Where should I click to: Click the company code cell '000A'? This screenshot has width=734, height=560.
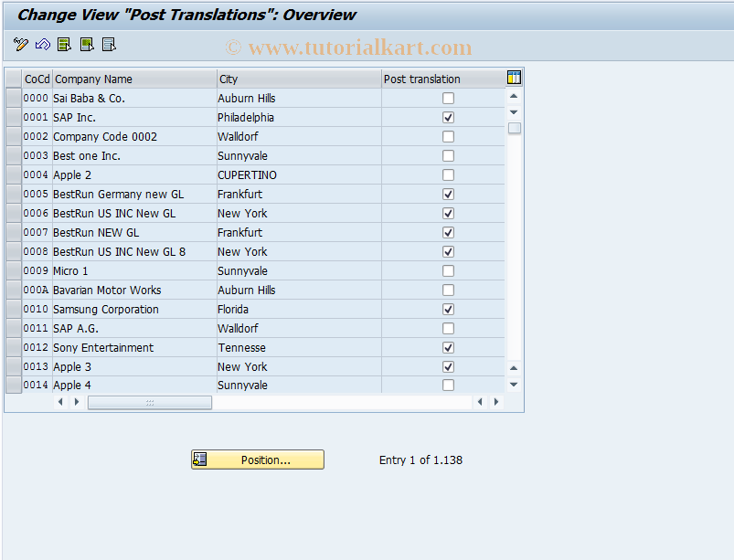pyautogui.click(x=36, y=291)
